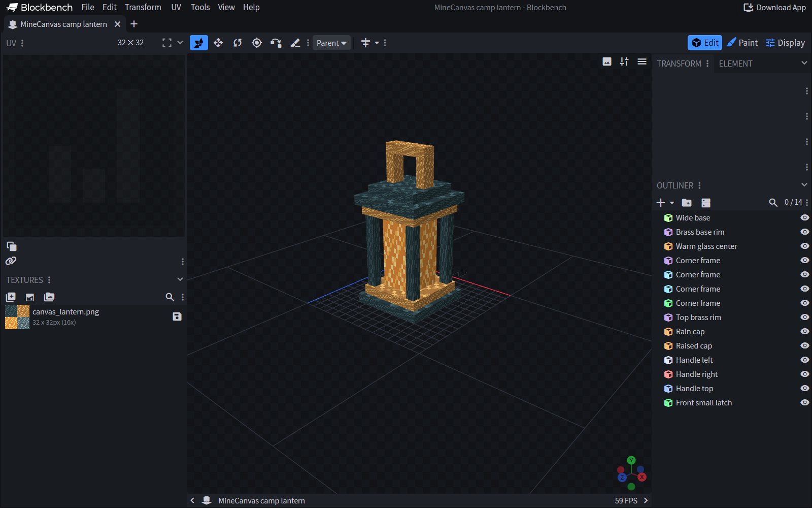Expand the UV size options chevron

[180, 43]
